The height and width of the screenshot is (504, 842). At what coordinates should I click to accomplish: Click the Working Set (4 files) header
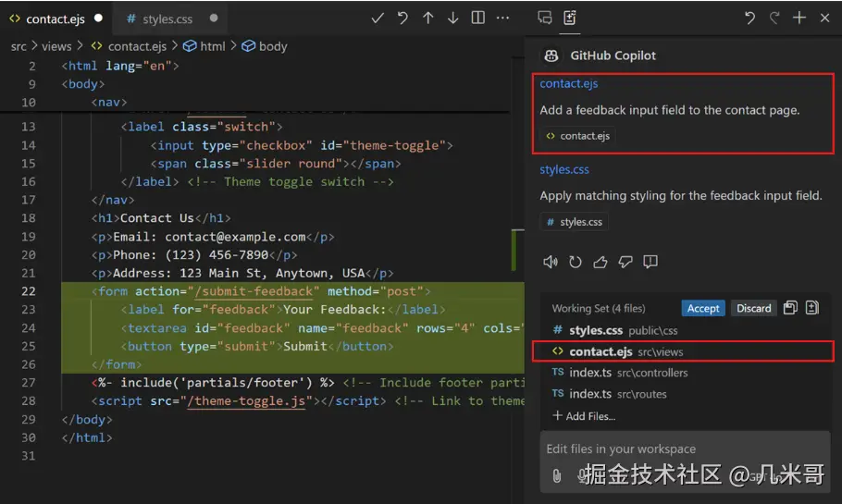click(599, 309)
